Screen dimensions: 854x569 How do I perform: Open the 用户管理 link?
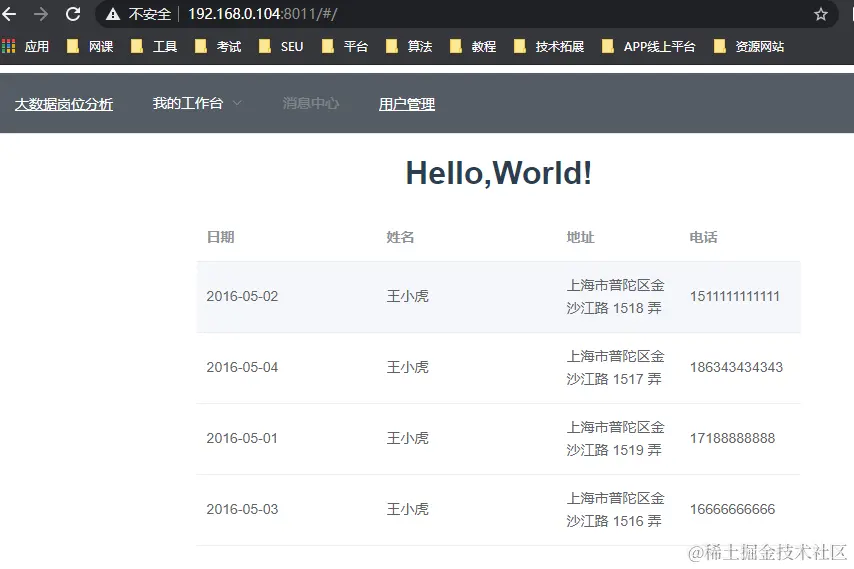[407, 104]
